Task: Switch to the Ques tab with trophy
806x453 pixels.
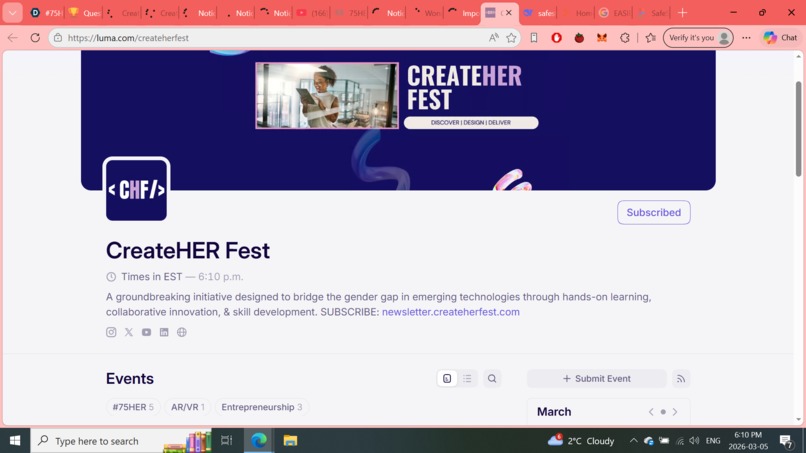Action: (85, 13)
